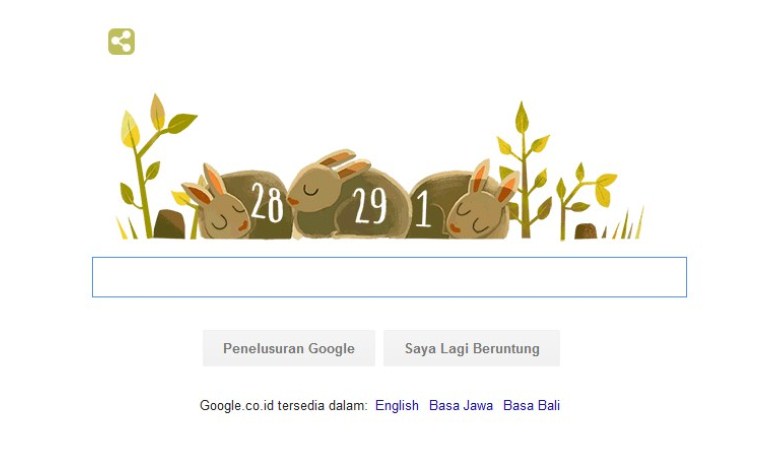Image resolution: width=770 pixels, height=470 pixels.
Task: Click the tall leafy plant at left
Action: (150, 165)
